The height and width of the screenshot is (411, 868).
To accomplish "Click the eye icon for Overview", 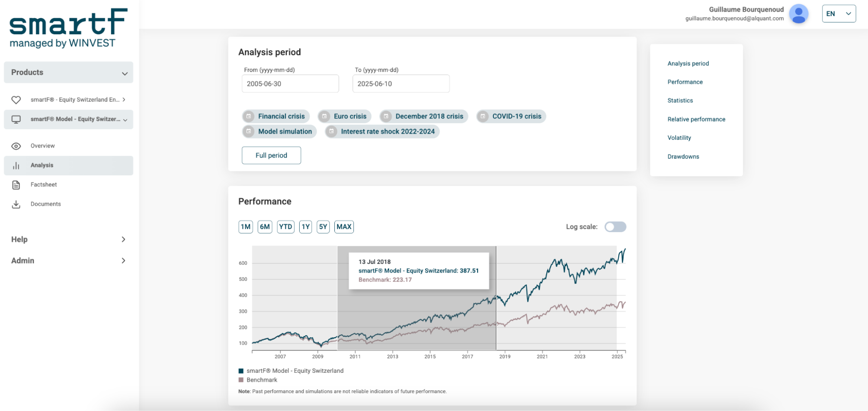I will (x=16, y=146).
